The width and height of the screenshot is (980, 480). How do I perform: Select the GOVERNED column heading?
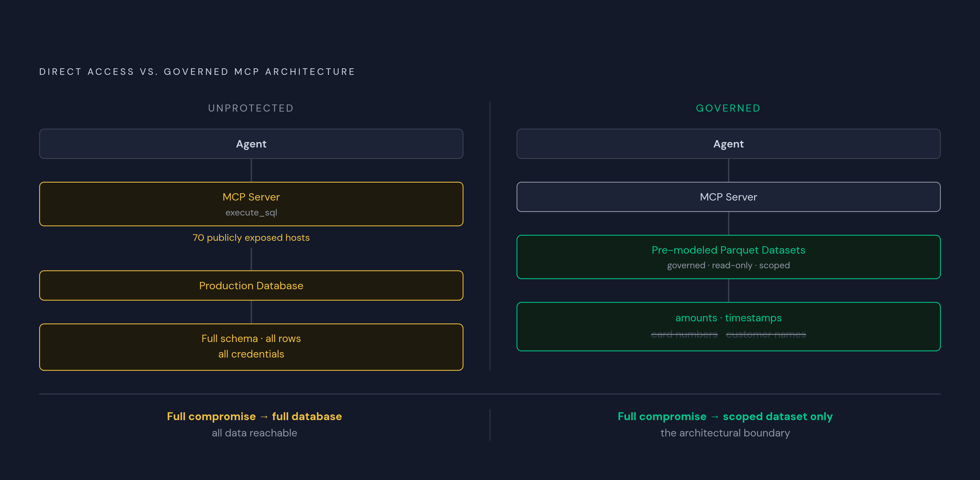coord(728,108)
